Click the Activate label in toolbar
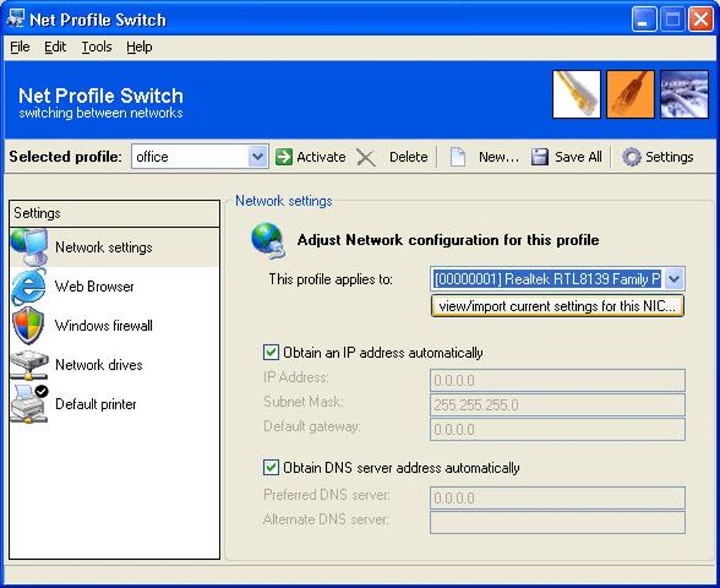 (x=321, y=157)
